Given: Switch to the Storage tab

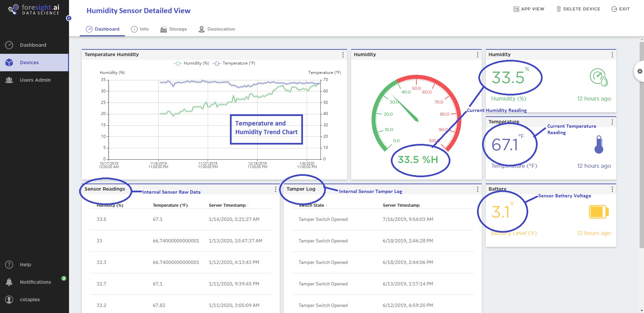Looking at the screenshot, I should (174, 29).
